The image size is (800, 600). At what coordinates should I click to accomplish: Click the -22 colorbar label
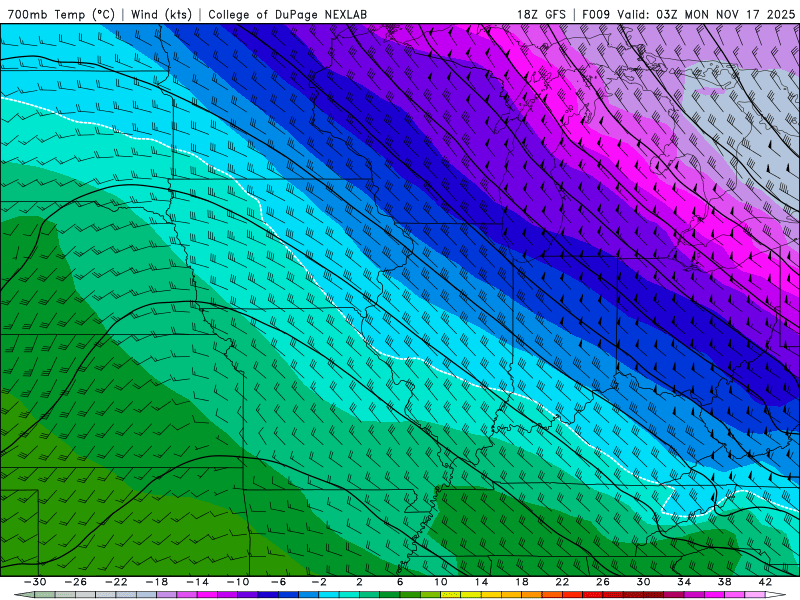pos(116,582)
